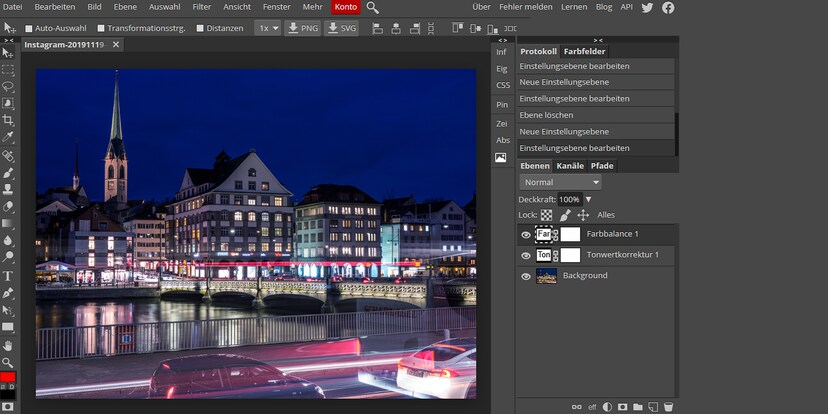Open the Deckkraft opacity arrow
This screenshot has height=414, width=828.
tap(588, 200)
